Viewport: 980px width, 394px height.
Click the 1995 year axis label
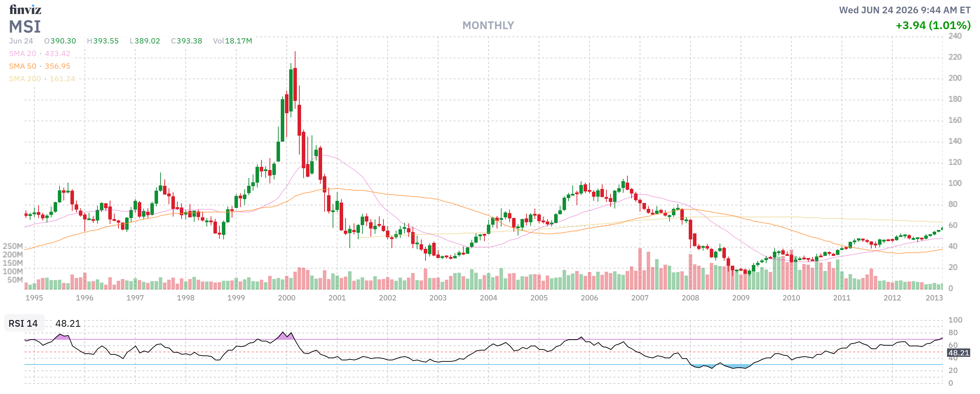pyautogui.click(x=34, y=298)
